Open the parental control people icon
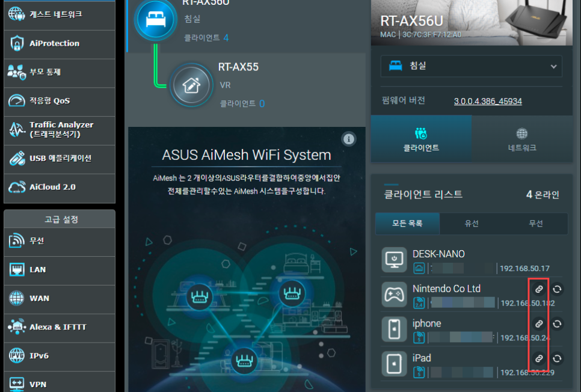Image resolution: width=581 pixels, height=392 pixels. point(17,72)
